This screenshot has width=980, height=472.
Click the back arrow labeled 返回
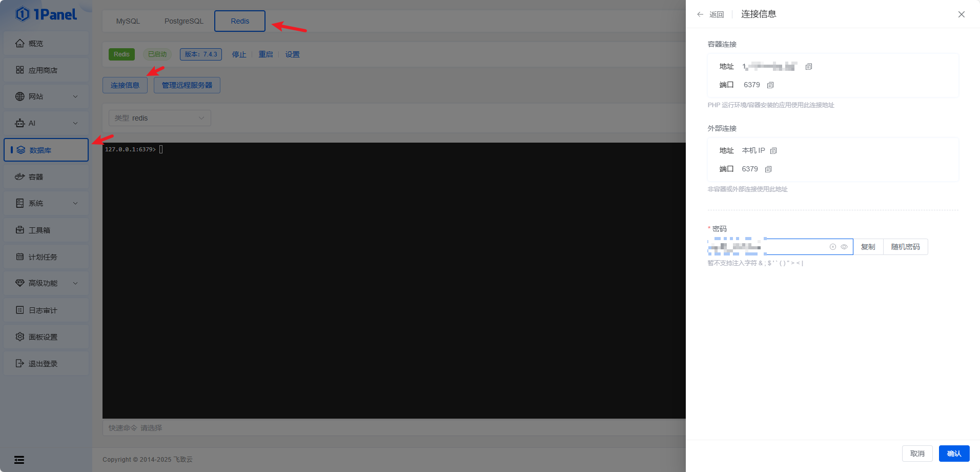(x=710, y=14)
